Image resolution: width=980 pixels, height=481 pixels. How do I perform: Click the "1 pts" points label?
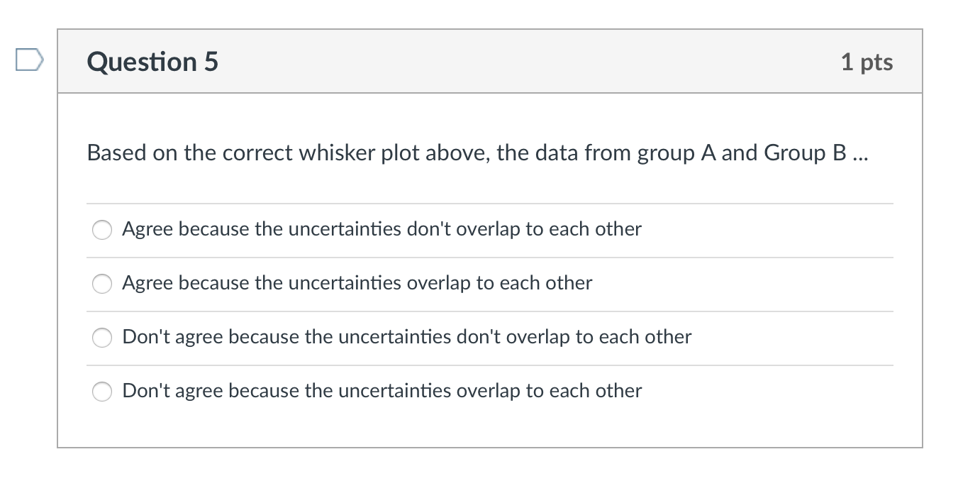point(867,62)
